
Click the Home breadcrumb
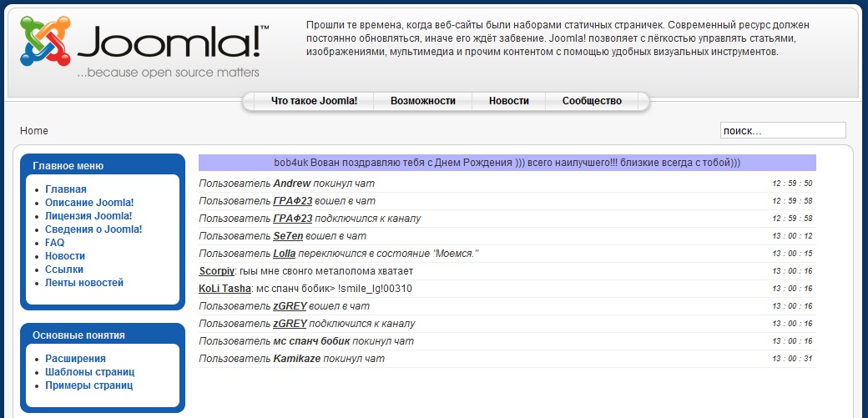pos(34,131)
